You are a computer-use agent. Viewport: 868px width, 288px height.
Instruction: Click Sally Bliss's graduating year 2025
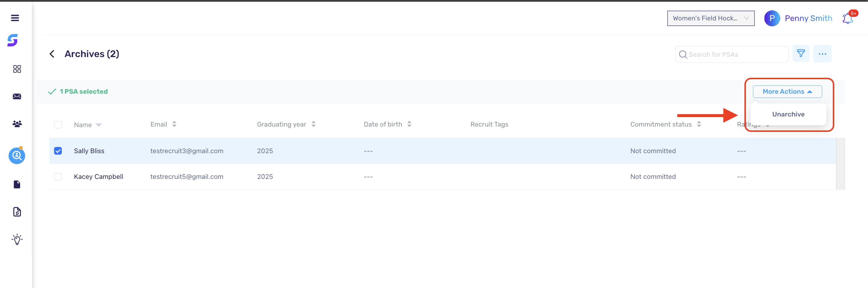(265, 151)
